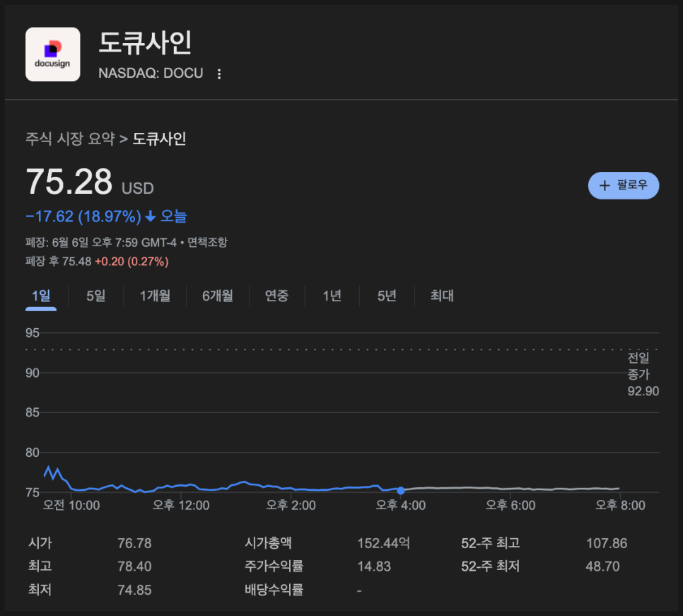
Task: Switch to the 1개월 range tab
Action: click(x=155, y=296)
